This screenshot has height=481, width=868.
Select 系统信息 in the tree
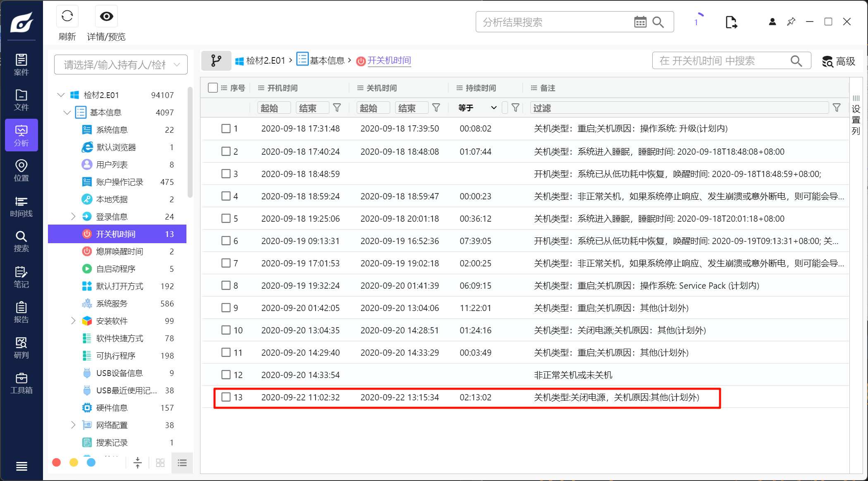(112, 130)
